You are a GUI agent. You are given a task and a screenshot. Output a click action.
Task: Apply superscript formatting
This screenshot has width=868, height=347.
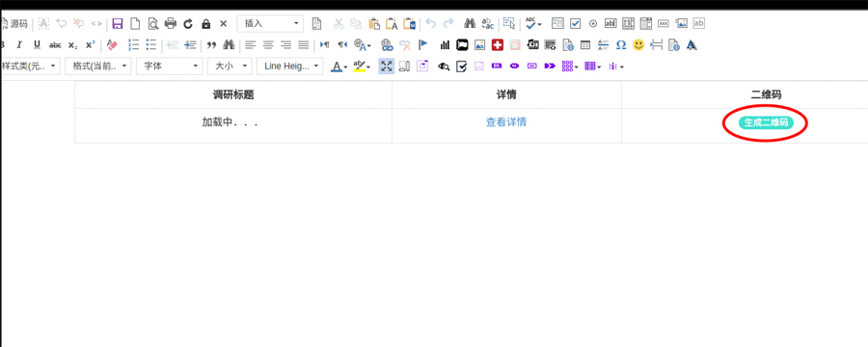tap(91, 45)
